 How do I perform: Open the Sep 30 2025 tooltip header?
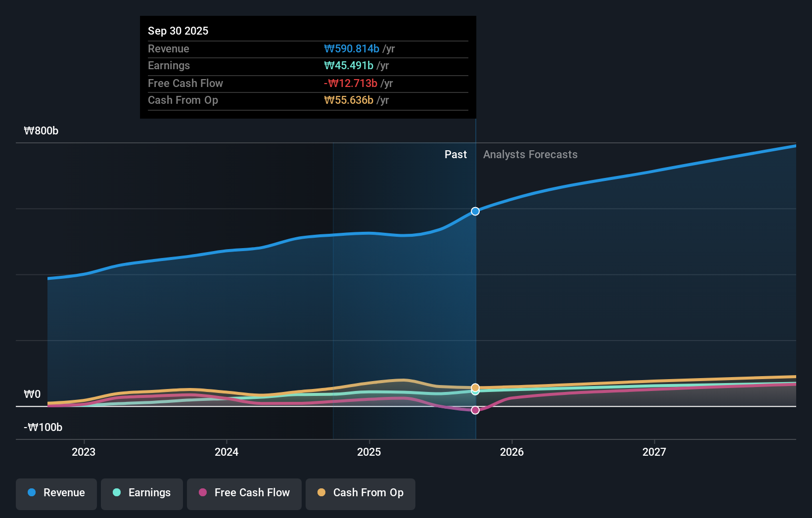[178, 31]
